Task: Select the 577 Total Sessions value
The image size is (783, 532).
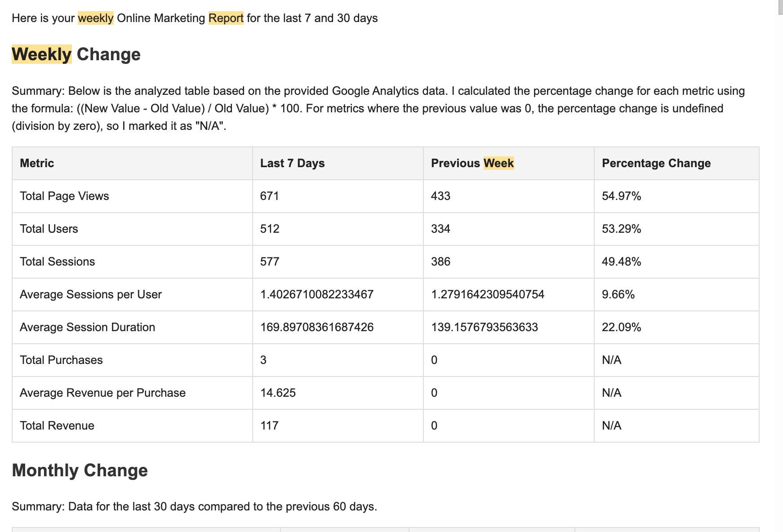Action: coord(270,262)
